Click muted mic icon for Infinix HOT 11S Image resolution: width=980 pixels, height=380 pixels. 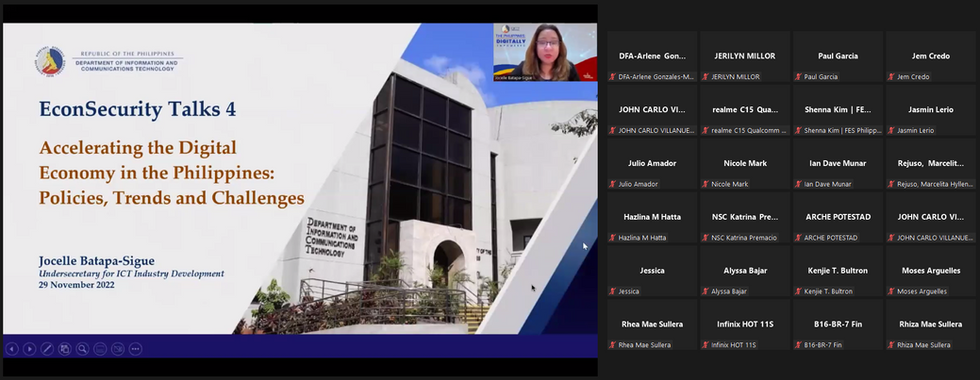point(706,345)
